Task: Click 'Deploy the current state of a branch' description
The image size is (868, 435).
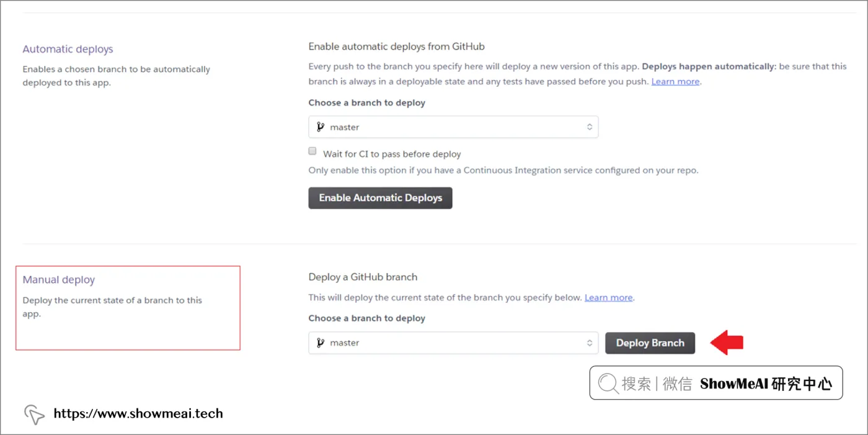Action: (x=113, y=307)
